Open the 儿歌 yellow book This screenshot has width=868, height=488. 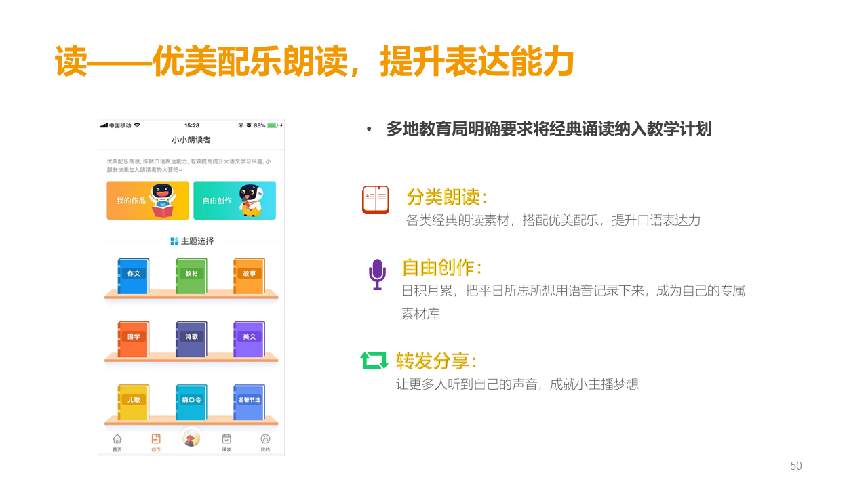tap(134, 401)
